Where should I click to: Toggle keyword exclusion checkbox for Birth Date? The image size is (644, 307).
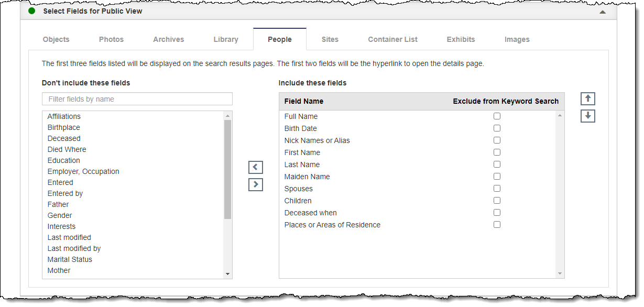pyautogui.click(x=497, y=128)
